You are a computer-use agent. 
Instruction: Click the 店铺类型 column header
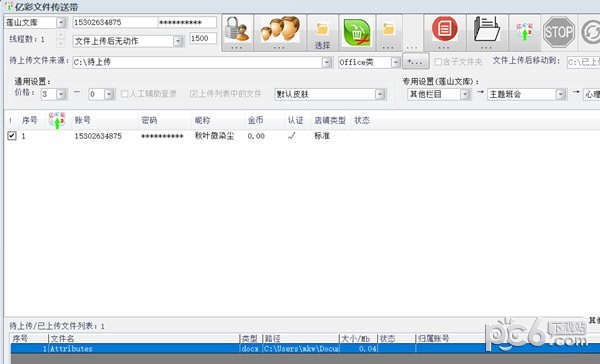(329, 120)
